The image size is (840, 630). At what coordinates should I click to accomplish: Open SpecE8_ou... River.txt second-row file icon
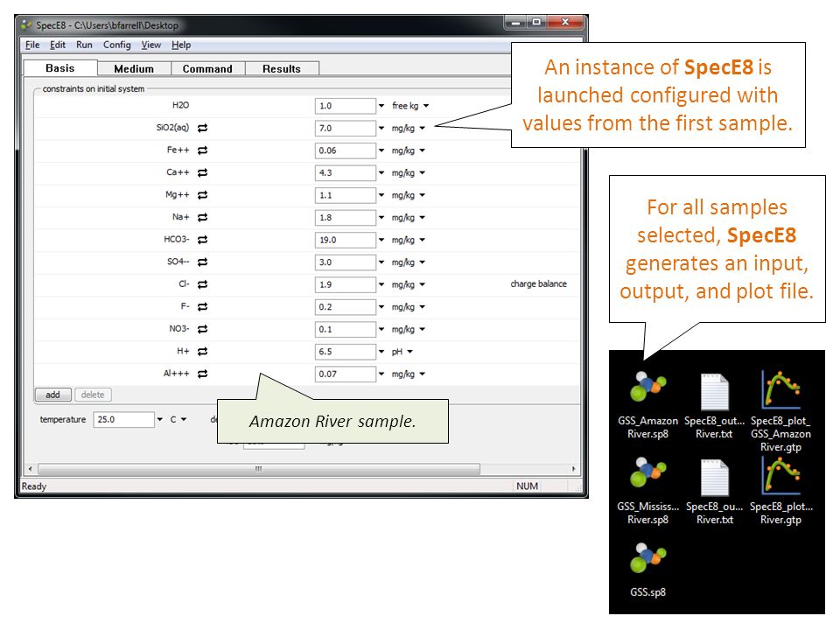[715, 478]
